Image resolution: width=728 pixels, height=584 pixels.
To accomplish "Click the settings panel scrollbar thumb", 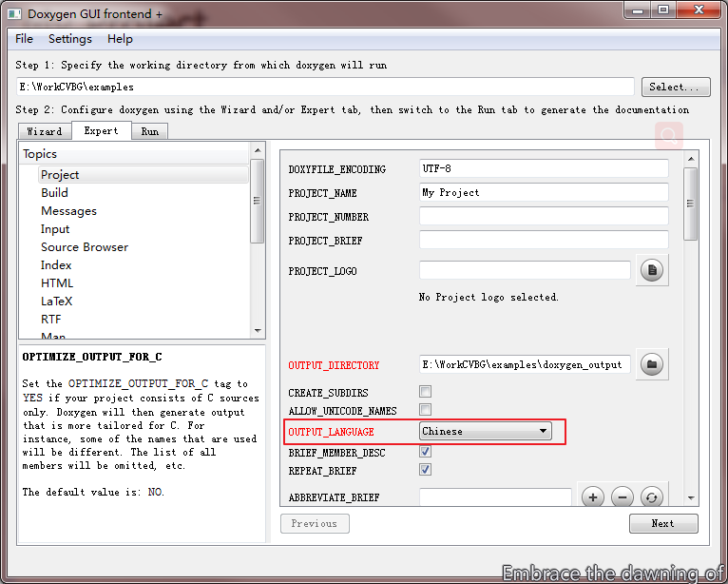I will click(691, 204).
